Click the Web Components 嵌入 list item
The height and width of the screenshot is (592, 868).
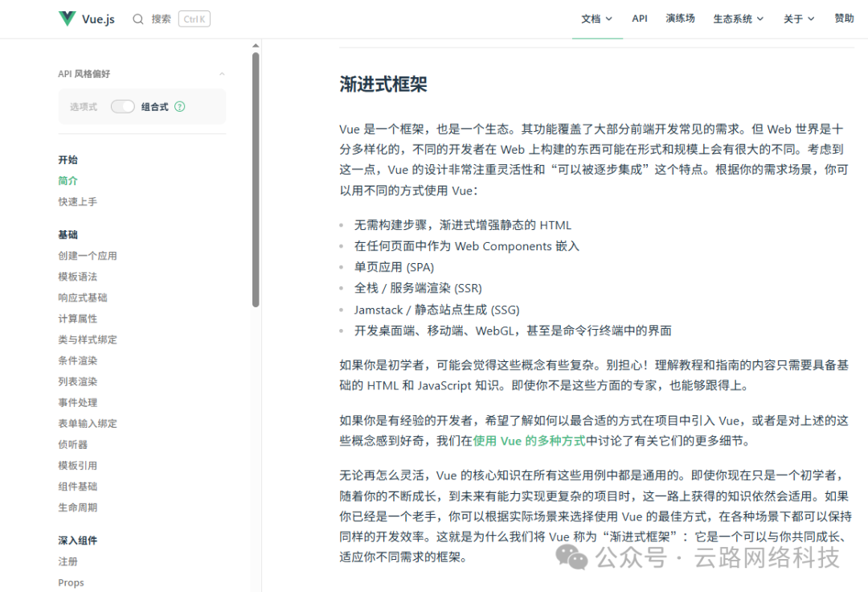click(467, 246)
